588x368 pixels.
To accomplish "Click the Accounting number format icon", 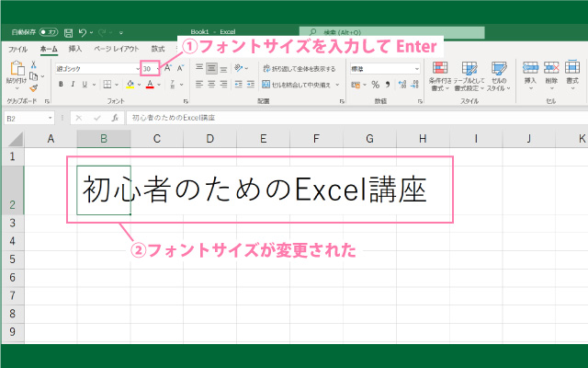I will (356, 85).
